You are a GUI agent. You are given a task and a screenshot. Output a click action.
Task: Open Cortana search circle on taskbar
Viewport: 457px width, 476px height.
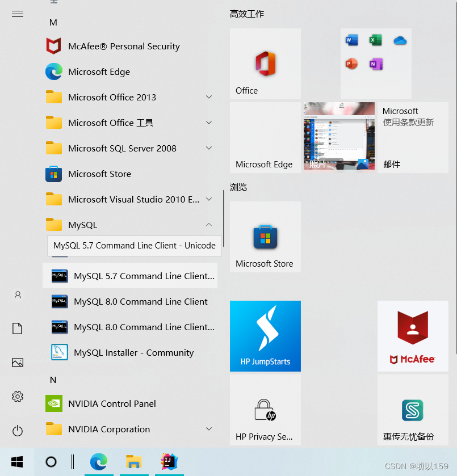coord(51,462)
